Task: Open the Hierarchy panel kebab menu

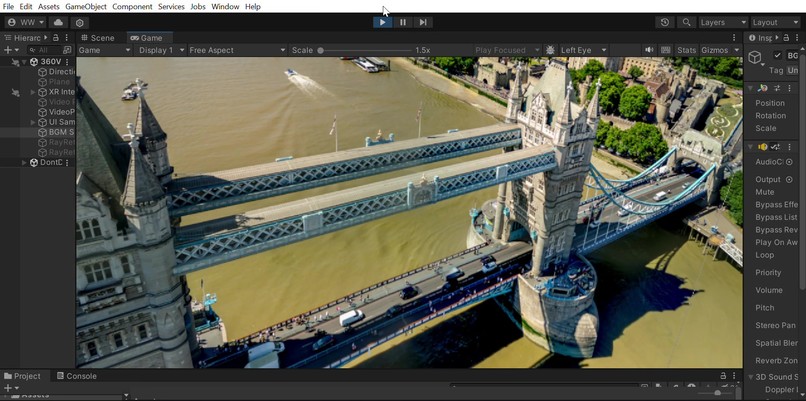Action: (x=67, y=38)
